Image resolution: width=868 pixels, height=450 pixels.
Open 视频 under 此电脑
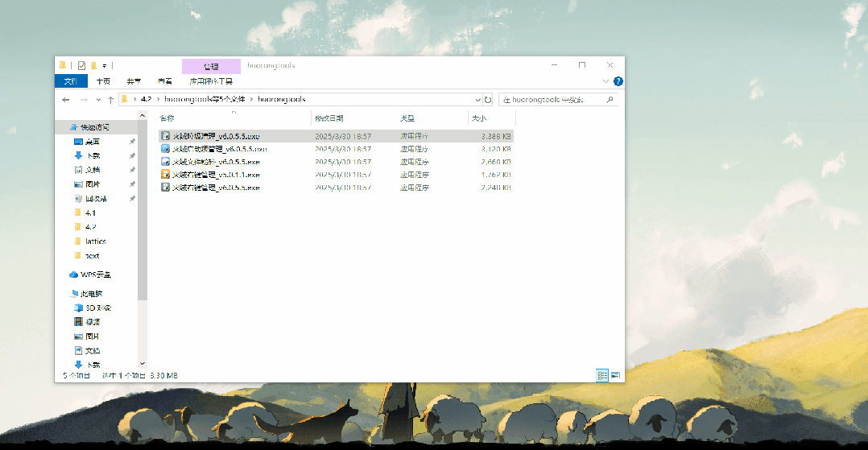[x=93, y=322]
